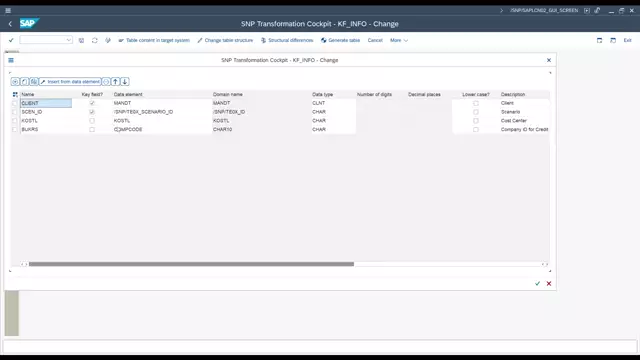Toggle the Key field checkbox for SCEN_ID
Viewport: 640px width, 360px height.
92,112
